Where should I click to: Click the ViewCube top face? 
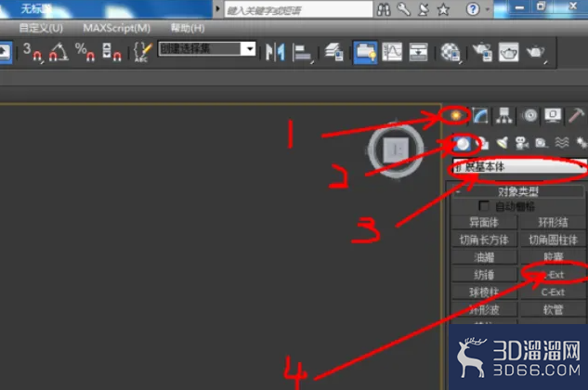click(396, 150)
